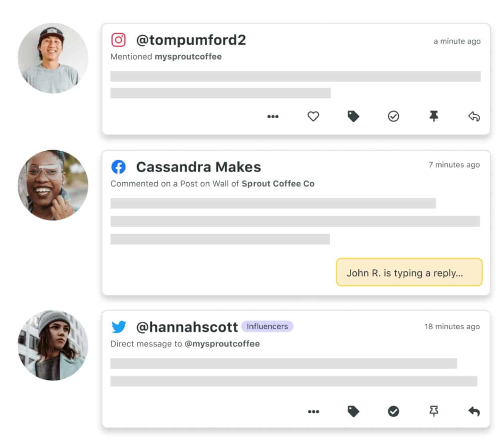This screenshot has height=446, width=504.
Task: Click the Instagram icon on @tompumford2's message
Action: [118, 40]
